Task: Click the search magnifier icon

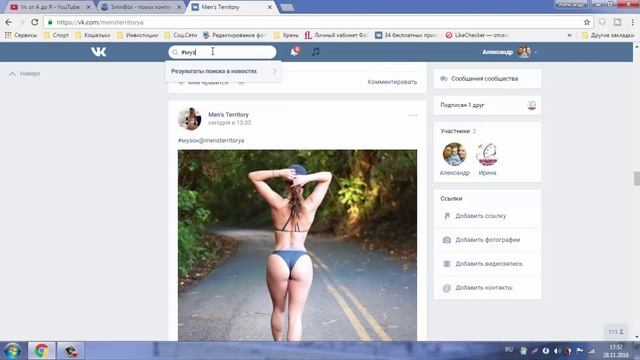Action: coord(175,52)
